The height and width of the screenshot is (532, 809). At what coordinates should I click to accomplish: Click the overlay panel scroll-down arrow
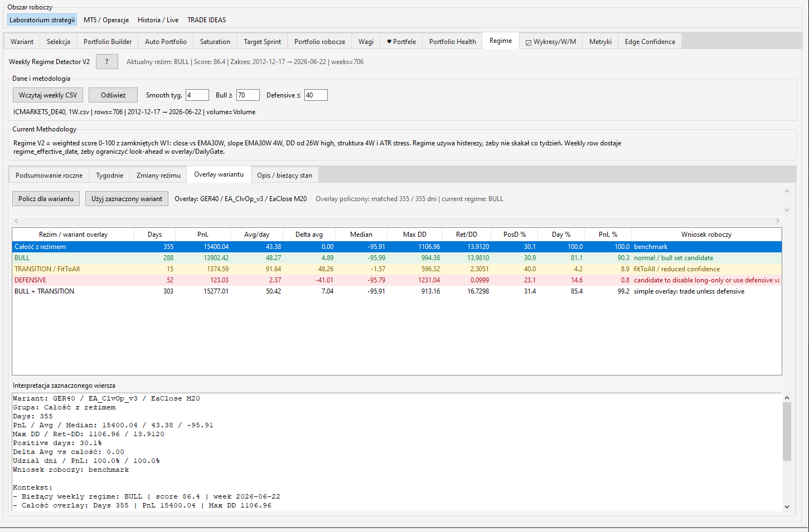point(787,210)
